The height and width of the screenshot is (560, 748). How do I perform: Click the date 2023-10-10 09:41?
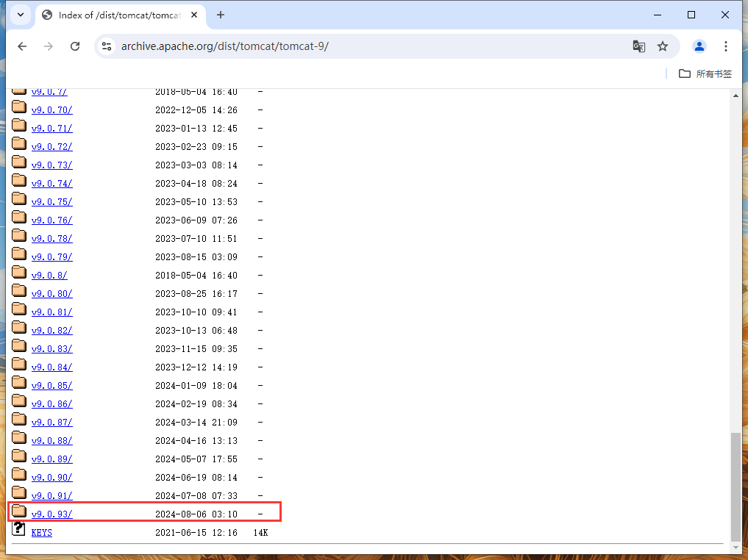[196, 312]
